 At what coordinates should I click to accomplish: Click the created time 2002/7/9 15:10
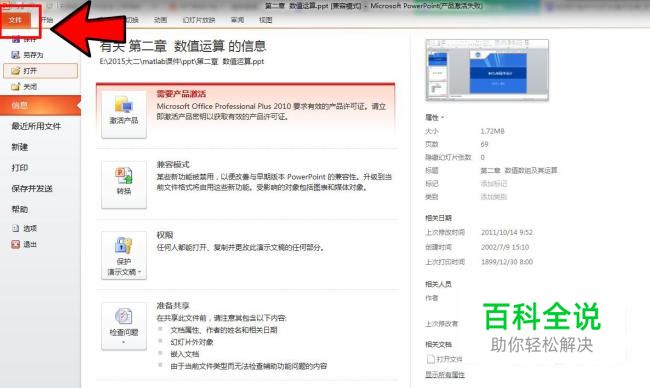point(505,247)
